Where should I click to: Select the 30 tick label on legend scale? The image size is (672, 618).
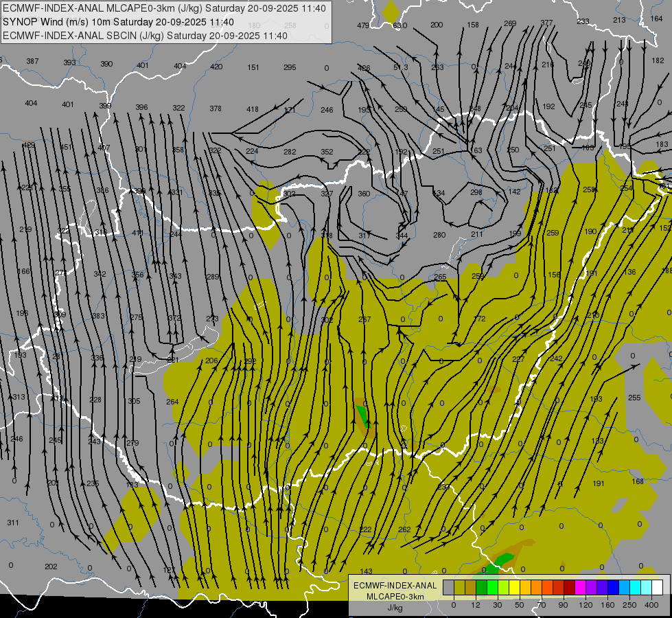tap(498, 605)
